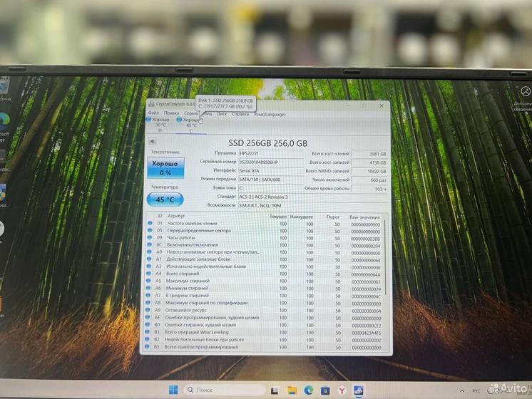The height and width of the screenshot is (399, 532).
Task: Click the Прошивка firmware field
Action: tap(270, 154)
